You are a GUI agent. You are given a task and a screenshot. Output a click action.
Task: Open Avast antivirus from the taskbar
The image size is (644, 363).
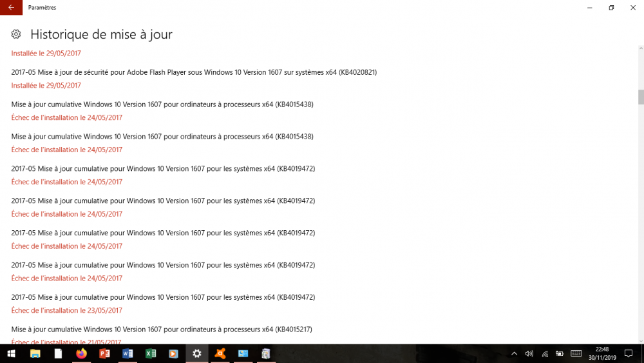[x=220, y=353]
